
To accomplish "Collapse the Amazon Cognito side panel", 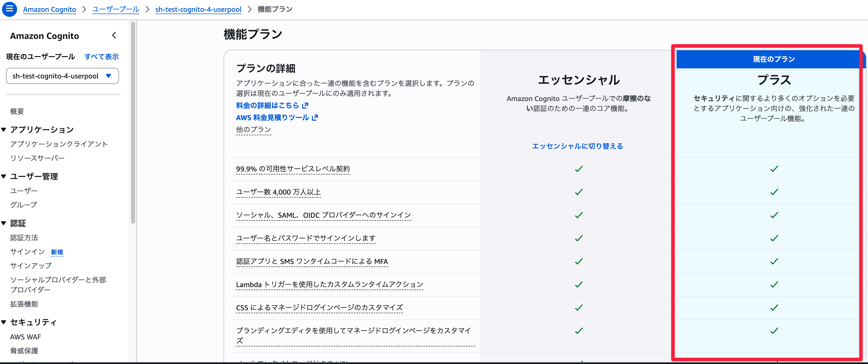I will click(x=114, y=35).
